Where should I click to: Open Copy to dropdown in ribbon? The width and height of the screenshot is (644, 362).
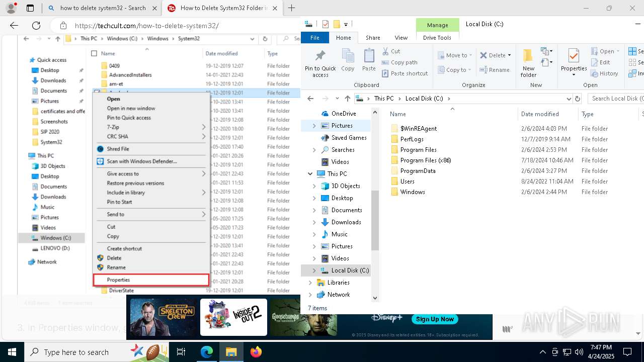pyautogui.click(x=455, y=70)
